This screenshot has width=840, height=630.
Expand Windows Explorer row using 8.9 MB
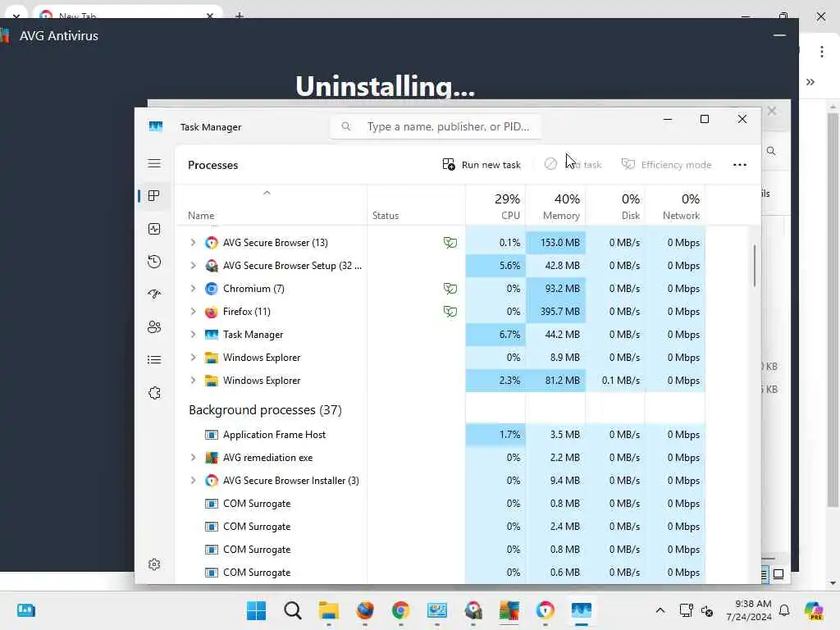coord(193,358)
